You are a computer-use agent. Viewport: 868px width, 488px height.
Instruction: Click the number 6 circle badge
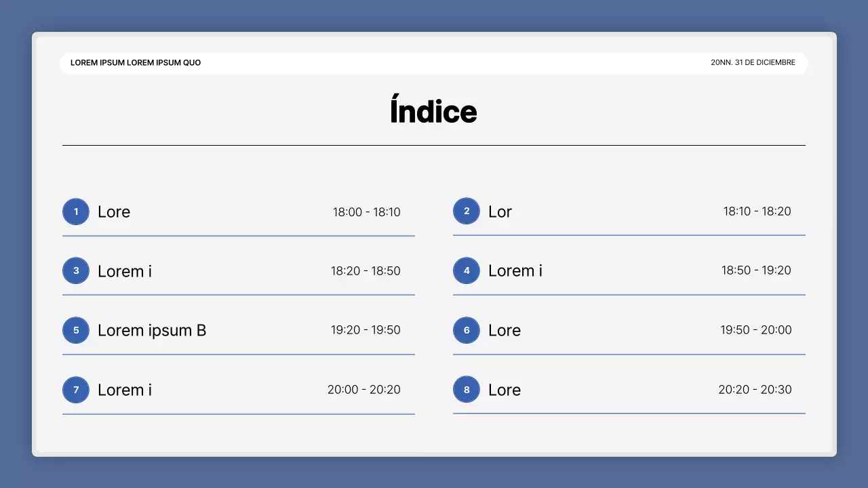click(x=467, y=330)
